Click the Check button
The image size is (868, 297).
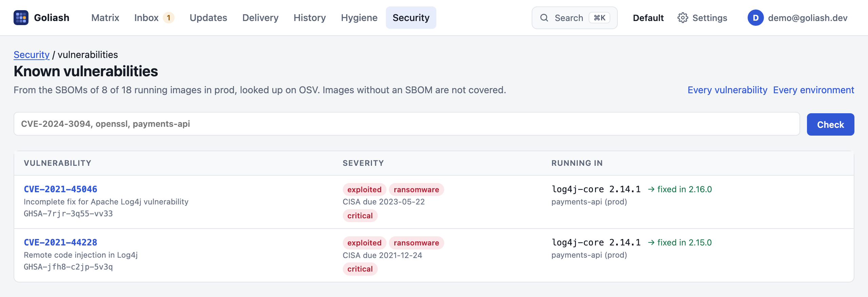[830, 124]
